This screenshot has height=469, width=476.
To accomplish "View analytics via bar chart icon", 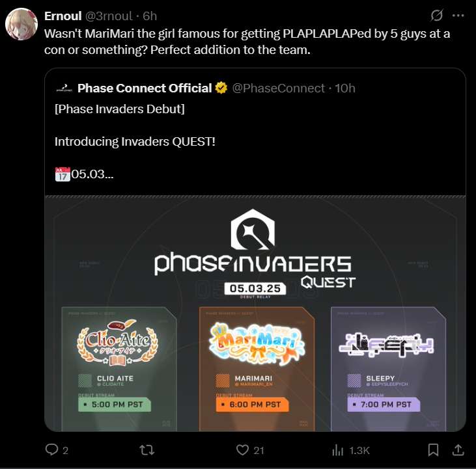I will click(337, 450).
